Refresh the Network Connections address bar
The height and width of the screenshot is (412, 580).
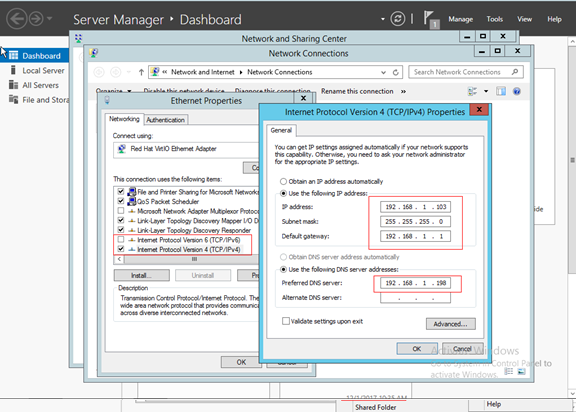point(395,72)
